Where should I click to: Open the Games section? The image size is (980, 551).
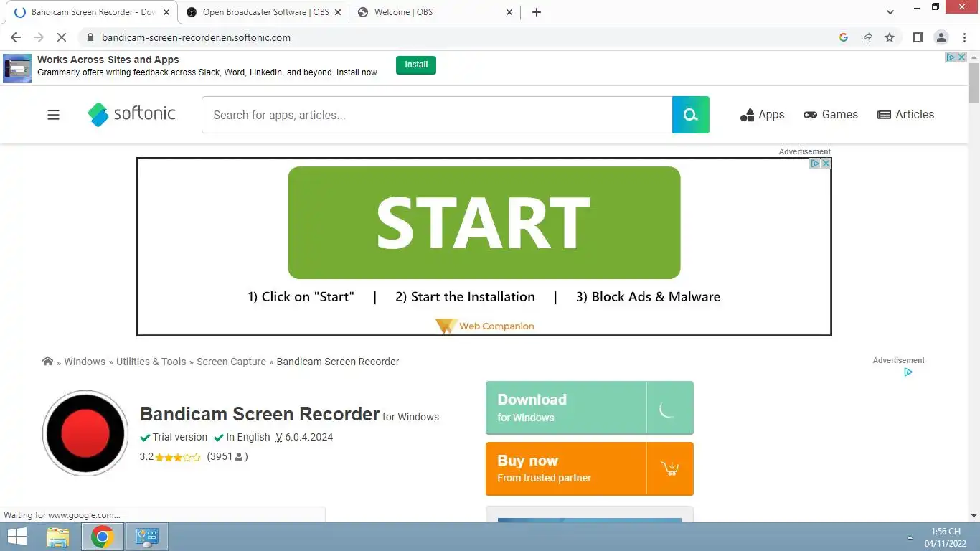[x=831, y=115]
